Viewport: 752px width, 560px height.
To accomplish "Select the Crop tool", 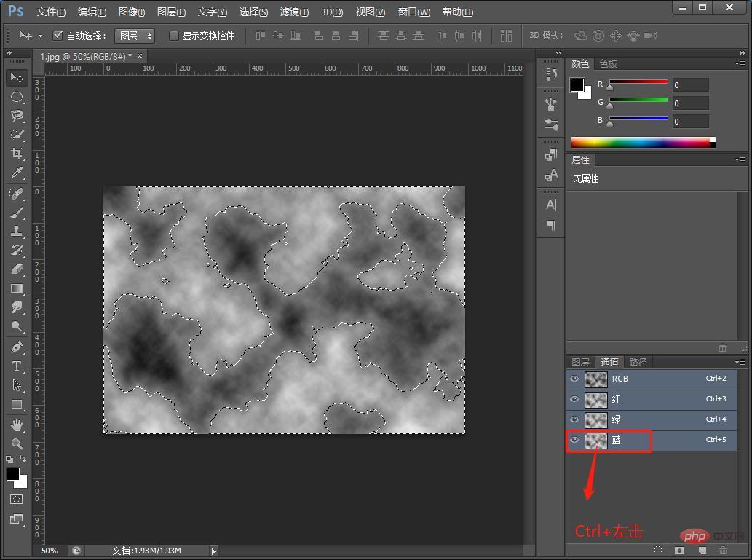I will tap(17, 154).
